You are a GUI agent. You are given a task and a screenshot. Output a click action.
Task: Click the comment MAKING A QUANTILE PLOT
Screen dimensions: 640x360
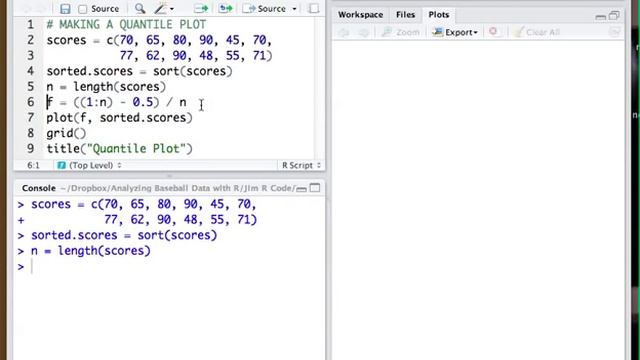pyautogui.click(x=126, y=24)
